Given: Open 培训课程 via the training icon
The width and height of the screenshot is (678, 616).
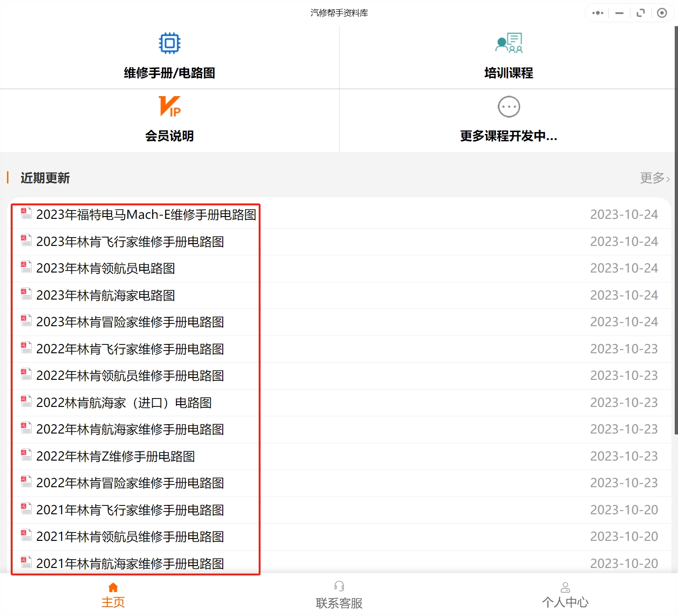Looking at the screenshot, I should point(508,42).
